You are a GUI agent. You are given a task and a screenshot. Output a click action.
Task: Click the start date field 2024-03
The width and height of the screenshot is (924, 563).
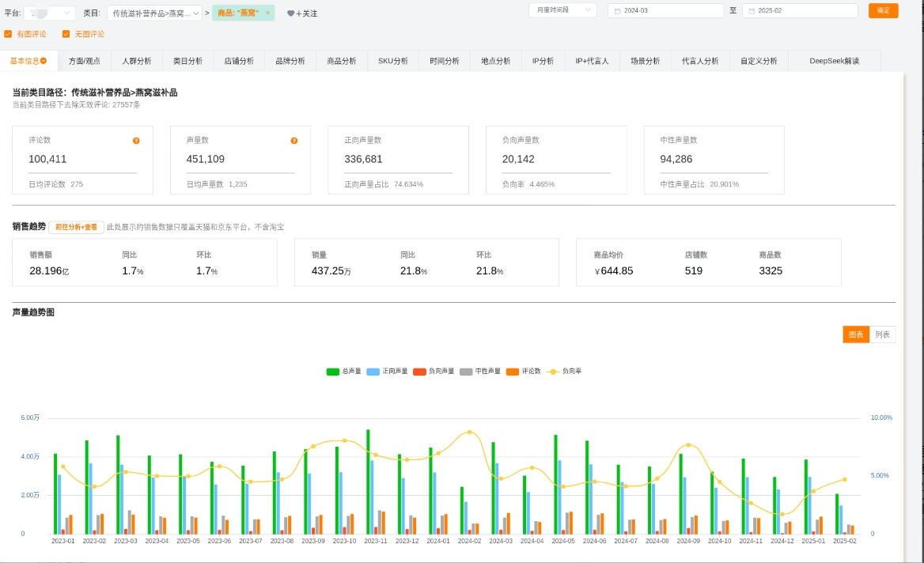(x=666, y=10)
